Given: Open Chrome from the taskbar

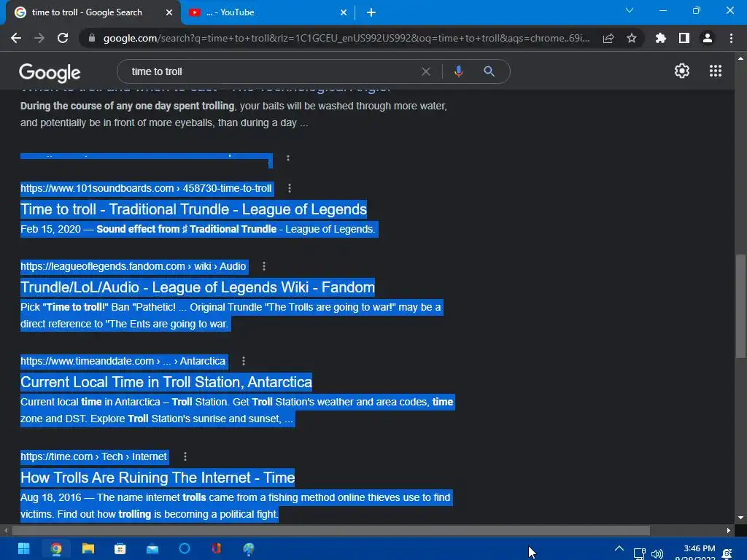Looking at the screenshot, I should pyautogui.click(x=56, y=549).
